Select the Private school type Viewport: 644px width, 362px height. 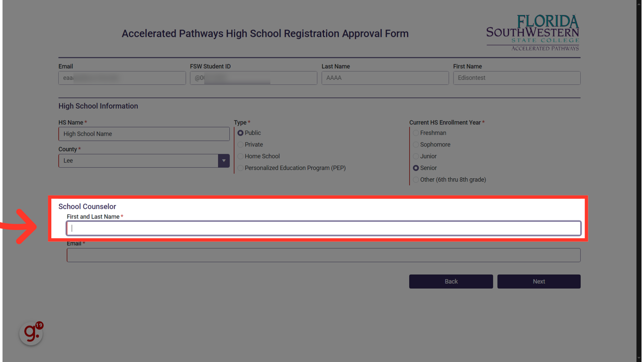240,144
